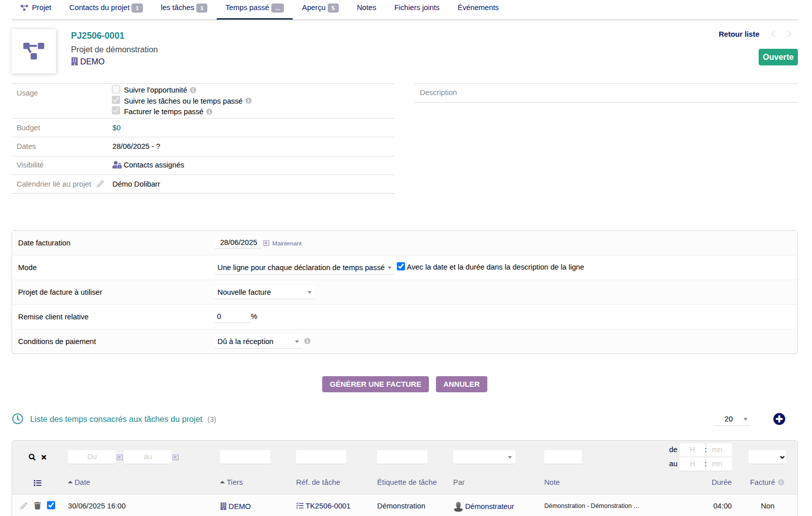The height and width of the screenshot is (516, 812).
Task: Show payment conditions info icon
Action: point(308,341)
